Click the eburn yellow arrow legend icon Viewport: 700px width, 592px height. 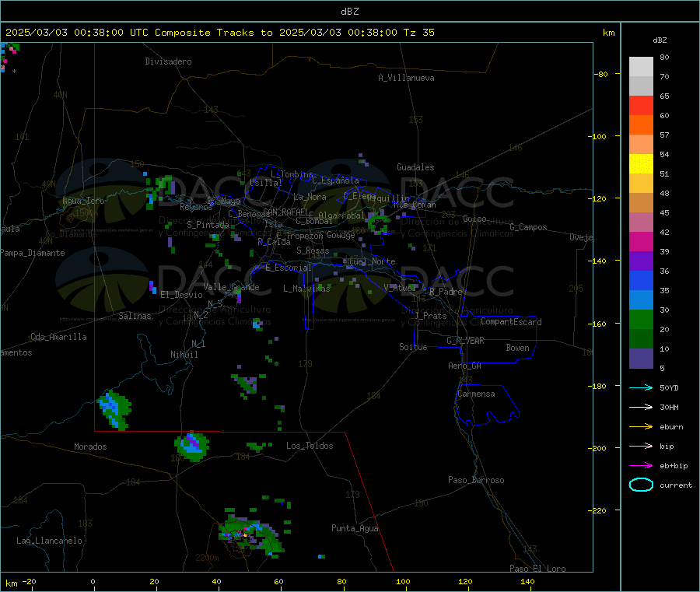pyautogui.click(x=641, y=427)
